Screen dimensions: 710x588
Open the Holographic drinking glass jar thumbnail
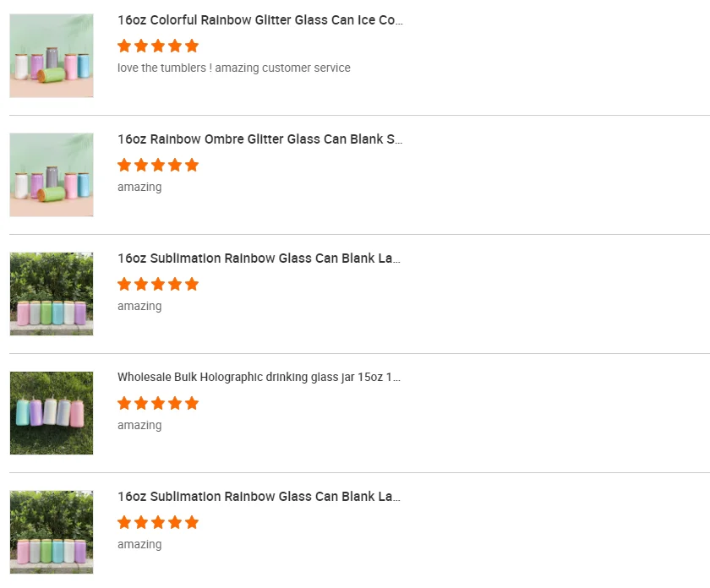tap(52, 413)
